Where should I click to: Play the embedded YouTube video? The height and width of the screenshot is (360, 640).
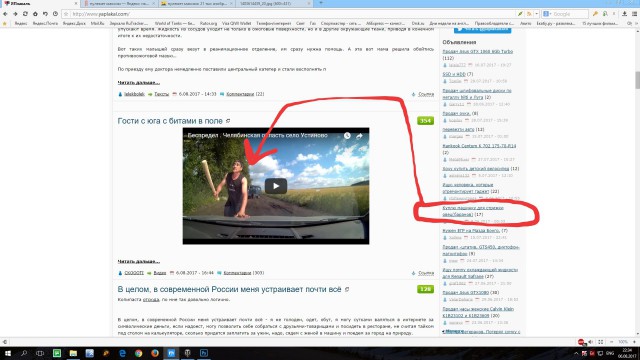click(x=276, y=186)
